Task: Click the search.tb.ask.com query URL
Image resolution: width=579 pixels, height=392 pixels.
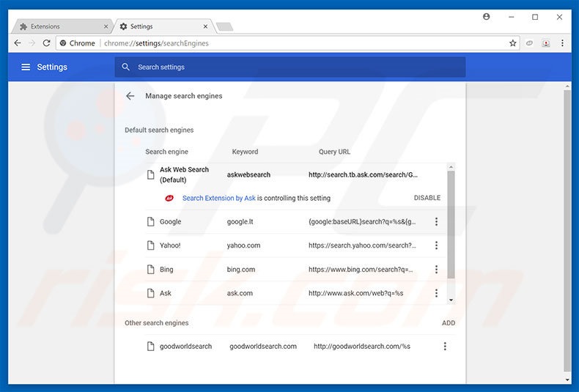Action: 363,175
